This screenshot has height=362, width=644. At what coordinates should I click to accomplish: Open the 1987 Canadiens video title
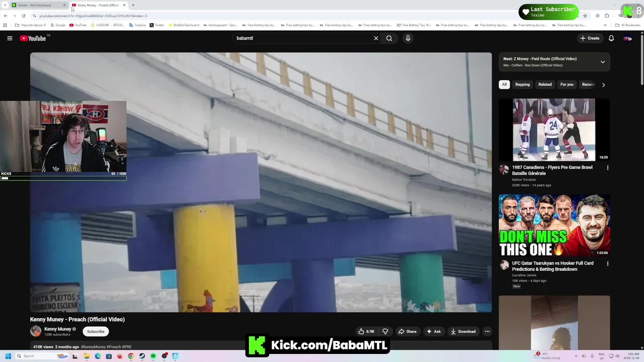pyautogui.click(x=552, y=170)
